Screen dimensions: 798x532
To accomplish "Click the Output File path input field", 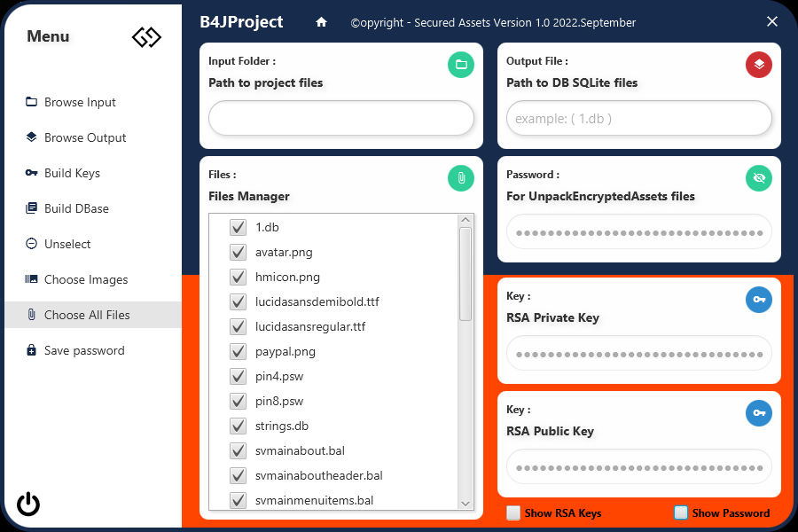I will click(638, 118).
